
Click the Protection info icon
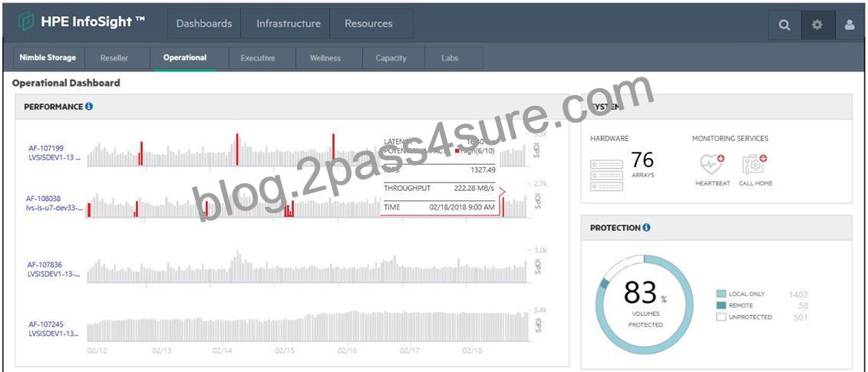point(646,228)
